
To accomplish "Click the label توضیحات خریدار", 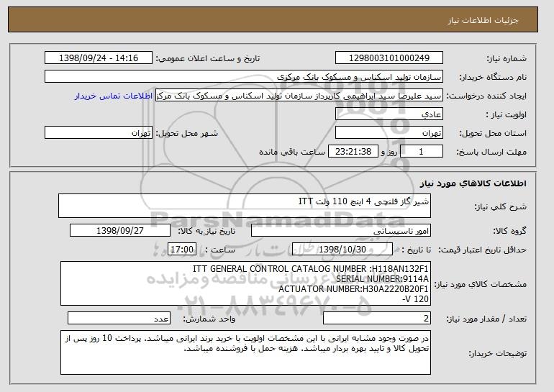I will 497,353.
